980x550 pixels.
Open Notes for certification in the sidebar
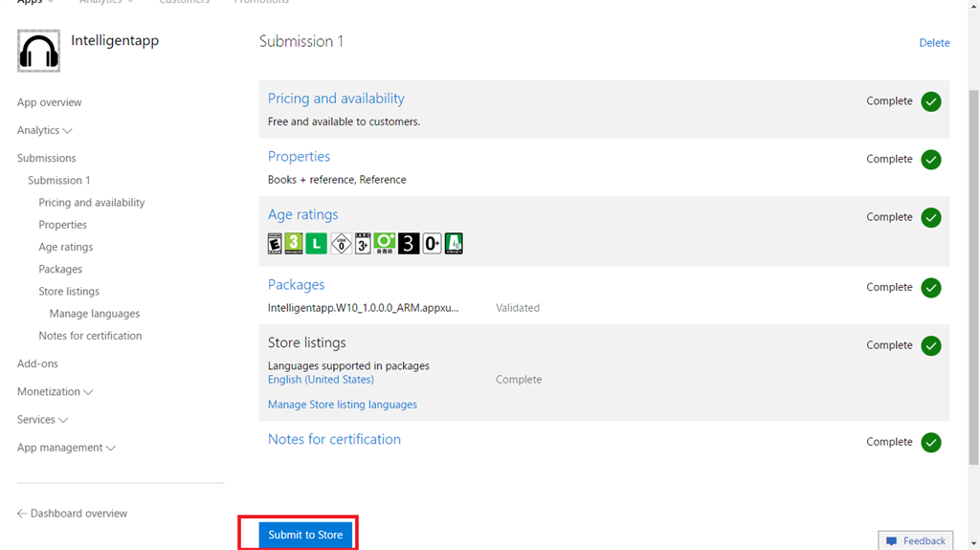pos(90,336)
